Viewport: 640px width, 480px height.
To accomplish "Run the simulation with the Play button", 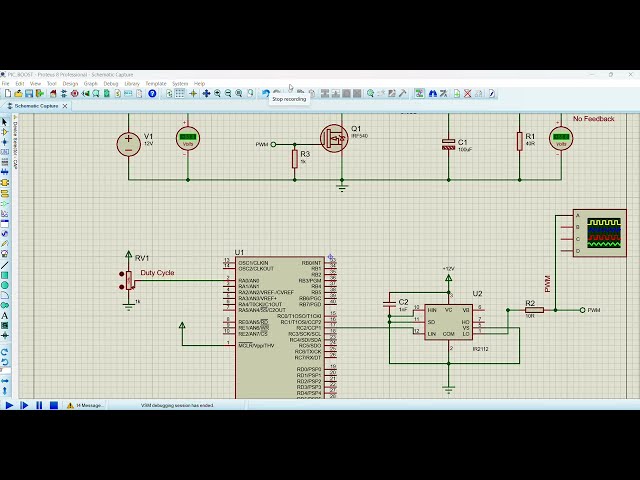I will pos(9,405).
